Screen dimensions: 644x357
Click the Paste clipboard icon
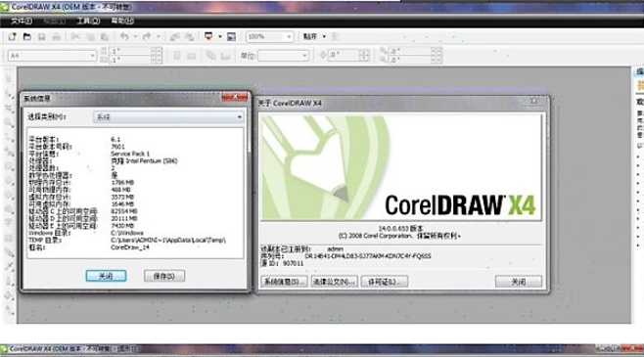[105, 37]
